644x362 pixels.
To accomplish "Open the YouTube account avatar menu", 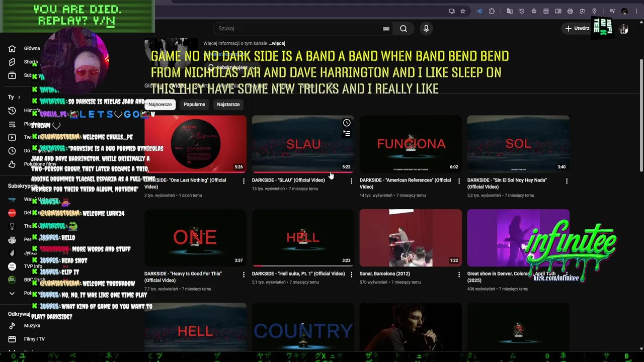I will click(x=623, y=29).
